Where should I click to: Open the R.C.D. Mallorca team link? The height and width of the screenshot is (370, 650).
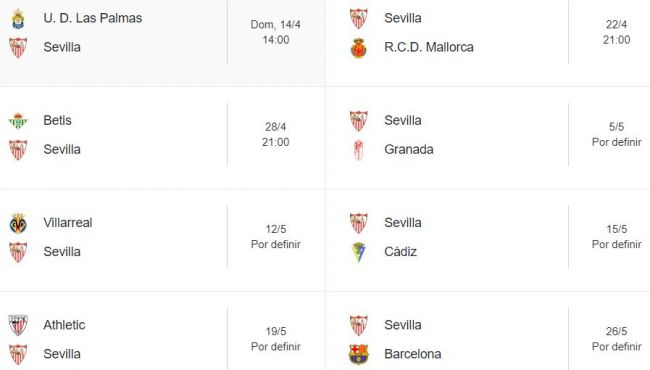click(429, 47)
